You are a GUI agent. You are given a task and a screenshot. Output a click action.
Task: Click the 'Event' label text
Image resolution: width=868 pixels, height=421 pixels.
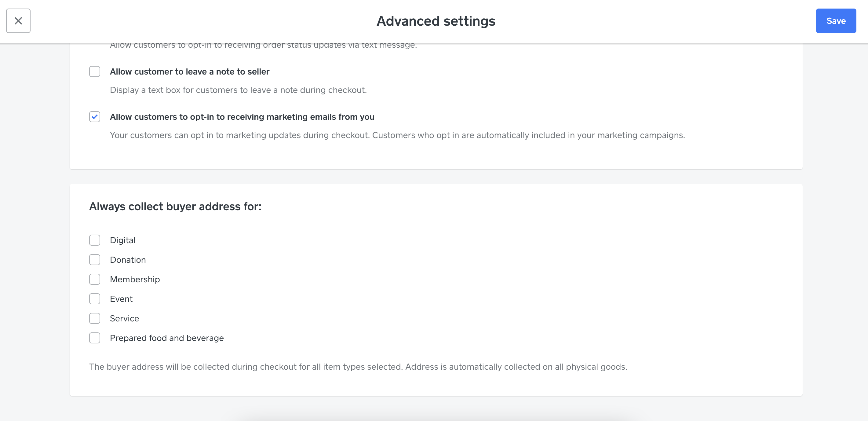point(121,299)
